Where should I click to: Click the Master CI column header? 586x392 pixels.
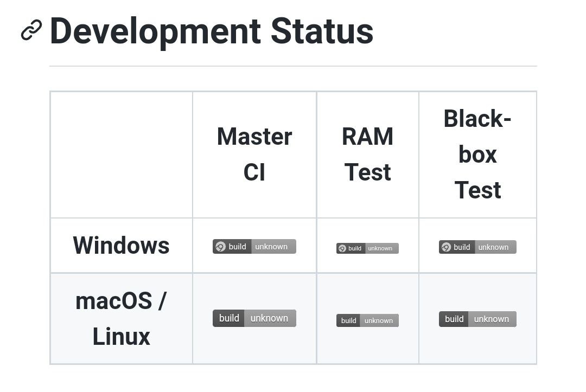(254, 154)
